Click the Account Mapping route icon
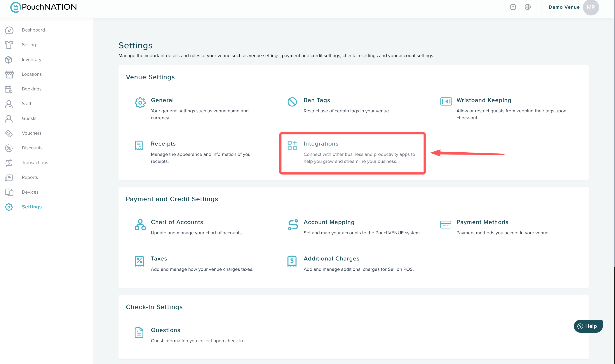 [293, 224]
